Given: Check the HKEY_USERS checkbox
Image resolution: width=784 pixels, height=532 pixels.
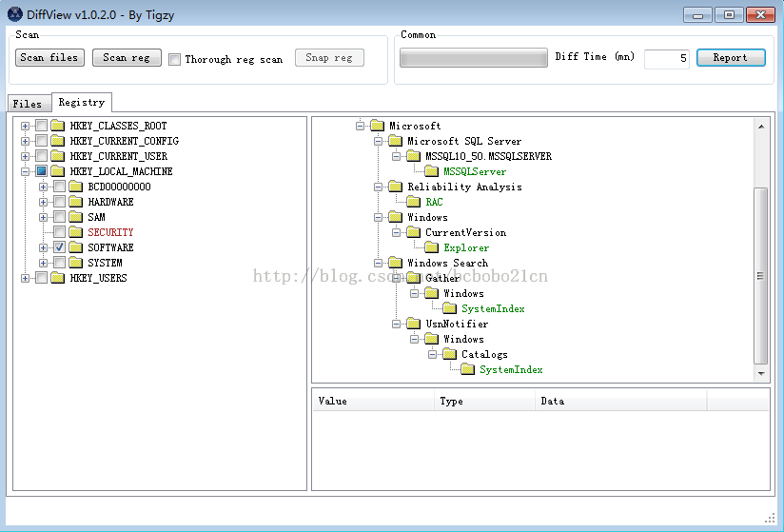Looking at the screenshot, I should 42,278.
